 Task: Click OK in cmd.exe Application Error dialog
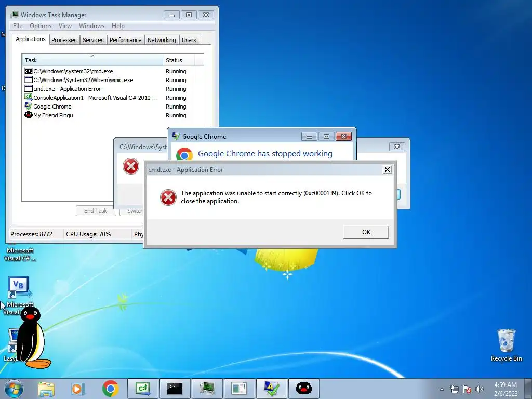366,232
